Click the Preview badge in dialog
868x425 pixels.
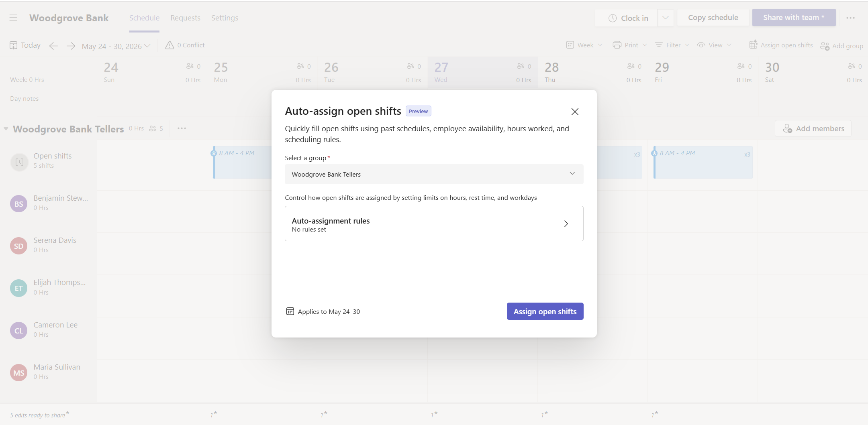coord(418,111)
